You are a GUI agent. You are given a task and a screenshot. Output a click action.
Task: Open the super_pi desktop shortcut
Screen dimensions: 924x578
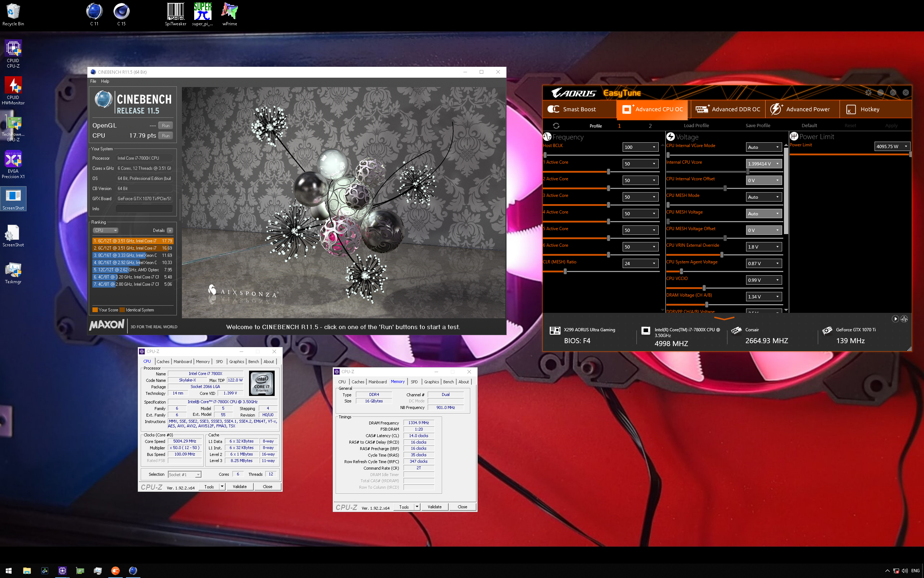(202, 15)
